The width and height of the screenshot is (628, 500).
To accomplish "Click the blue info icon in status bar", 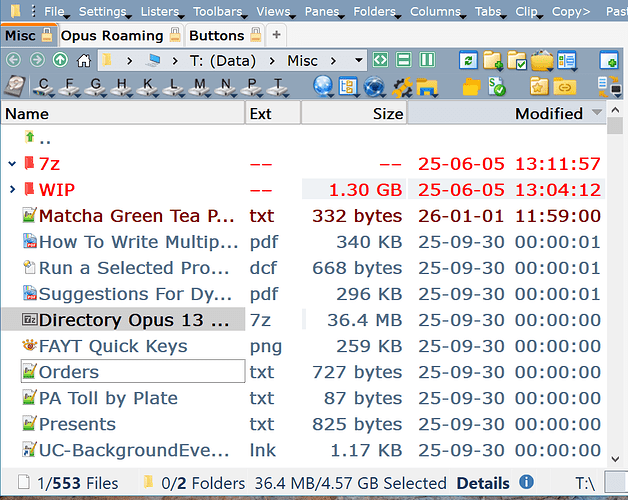I will tap(526, 482).
